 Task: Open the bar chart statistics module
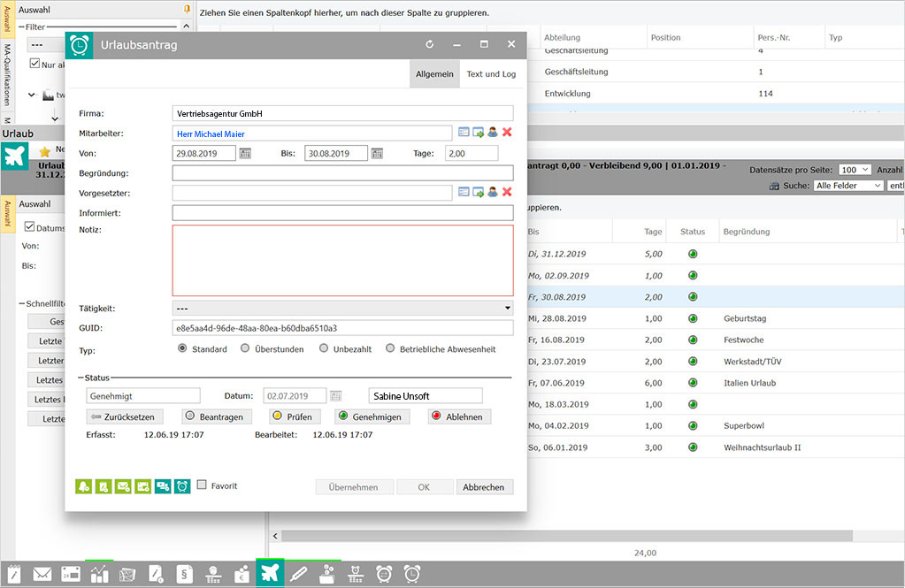coord(99,574)
